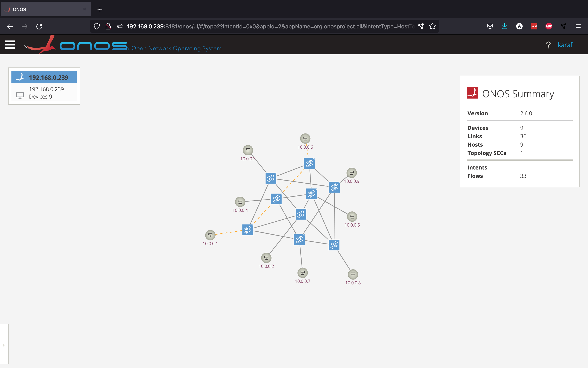588x368 pixels.
Task: Select the switch connected to host 10.0.0.6
Action: pyautogui.click(x=309, y=164)
